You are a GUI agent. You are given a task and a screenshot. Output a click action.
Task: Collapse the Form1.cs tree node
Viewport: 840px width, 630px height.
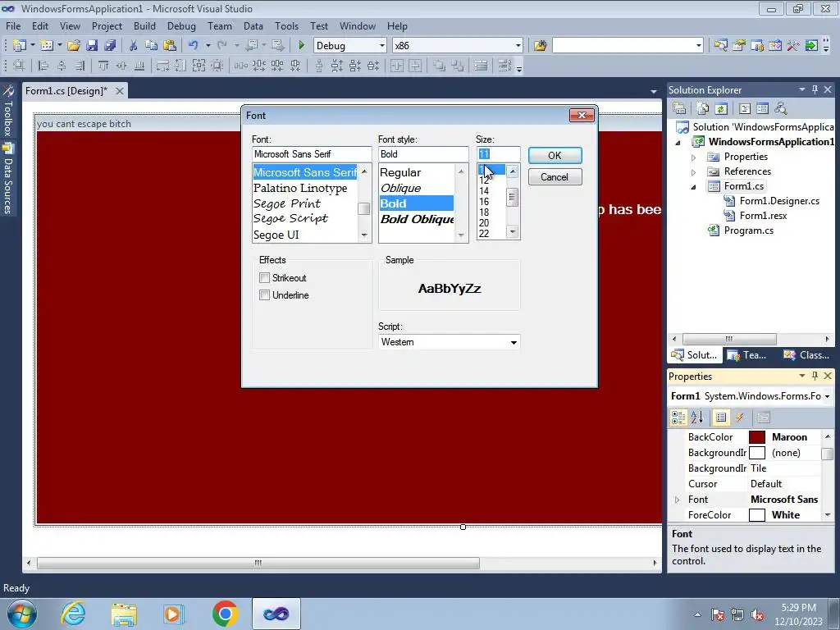(693, 186)
